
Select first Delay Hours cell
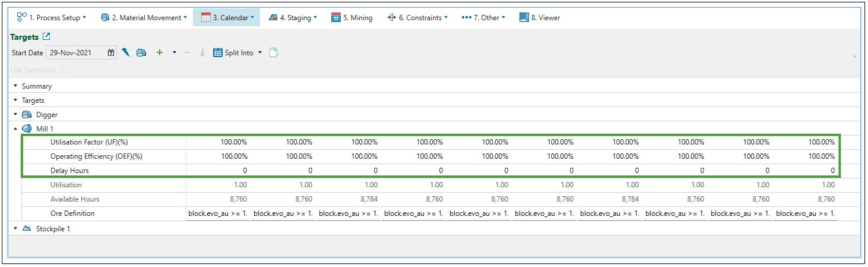pyautogui.click(x=217, y=171)
